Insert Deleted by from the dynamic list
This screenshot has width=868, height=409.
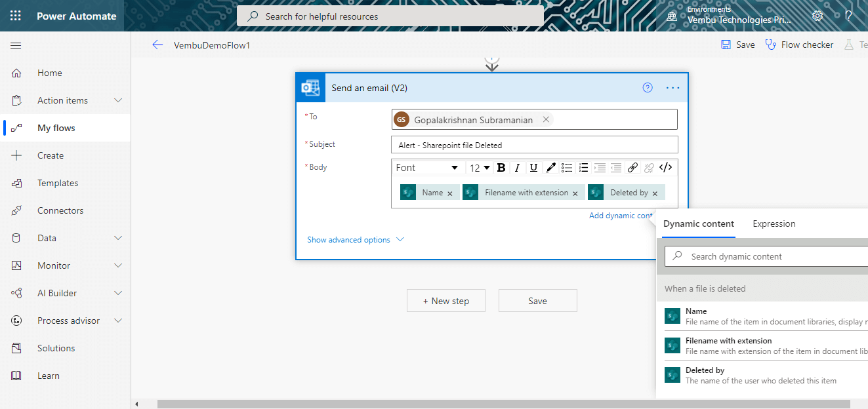pos(766,375)
